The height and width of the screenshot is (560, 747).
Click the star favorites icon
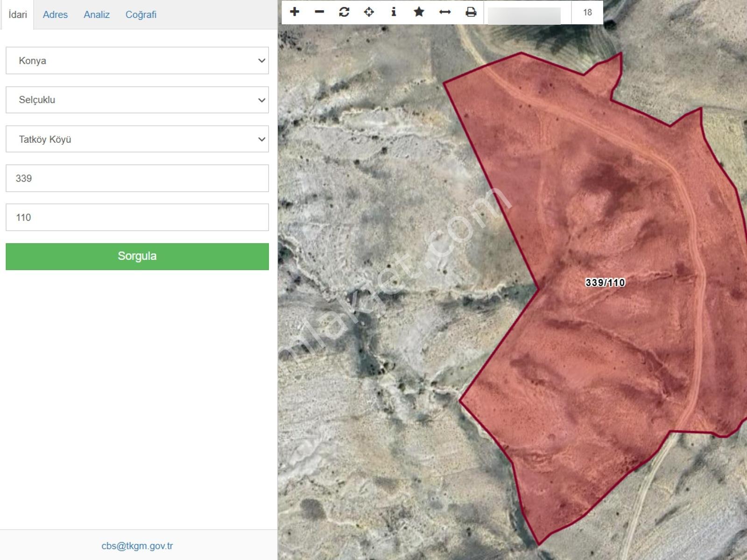pos(419,12)
